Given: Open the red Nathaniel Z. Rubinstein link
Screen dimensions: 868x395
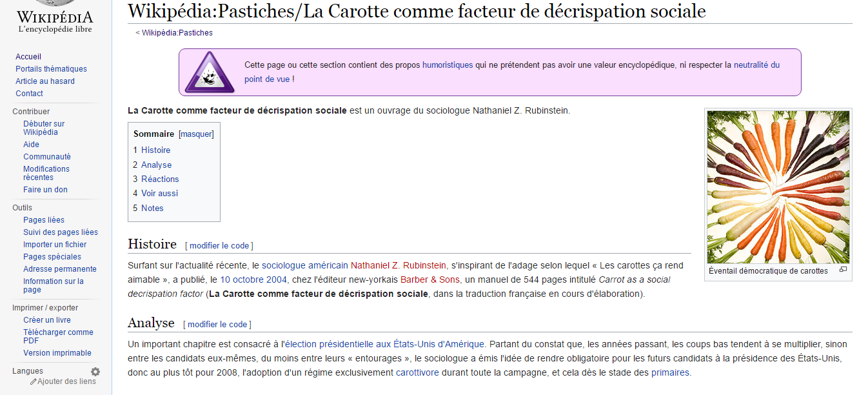Looking at the screenshot, I should pyautogui.click(x=399, y=265).
